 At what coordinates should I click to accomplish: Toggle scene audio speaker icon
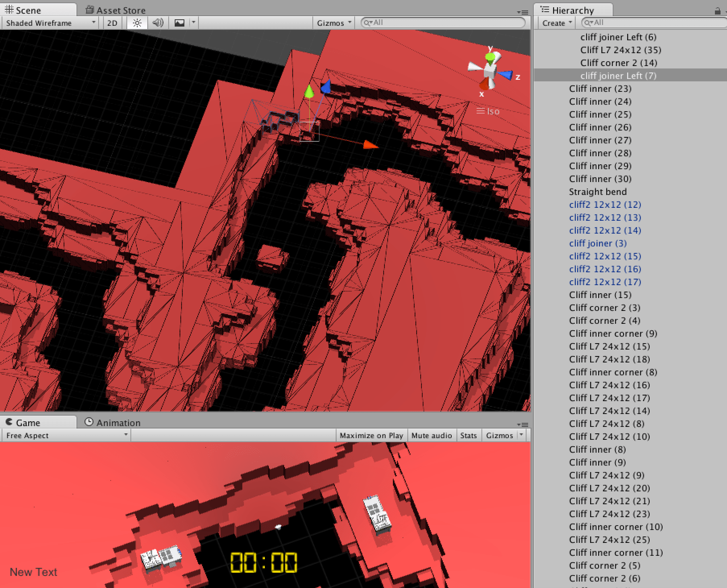pos(158,23)
